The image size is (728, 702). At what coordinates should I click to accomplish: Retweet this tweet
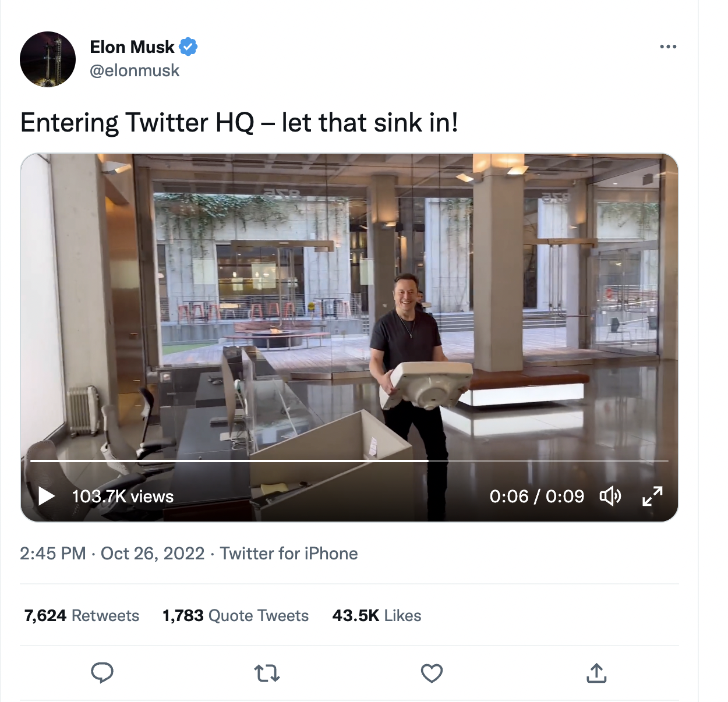[x=267, y=673]
